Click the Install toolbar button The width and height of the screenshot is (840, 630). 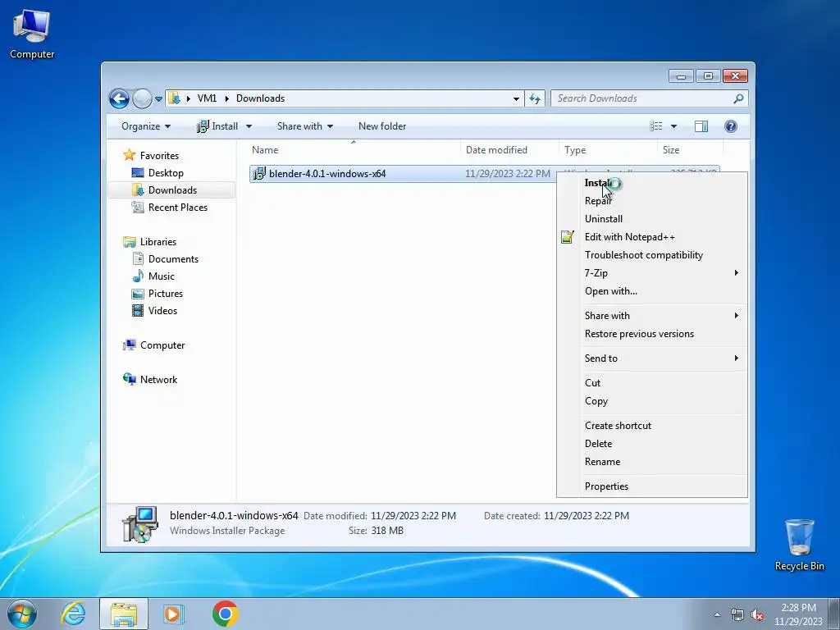click(x=217, y=126)
